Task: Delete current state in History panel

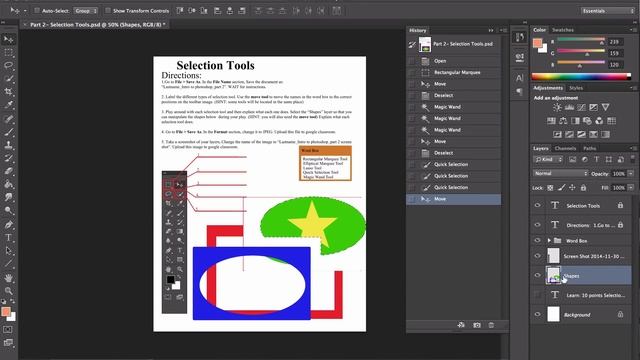Action: pyautogui.click(x=491, y=325)
